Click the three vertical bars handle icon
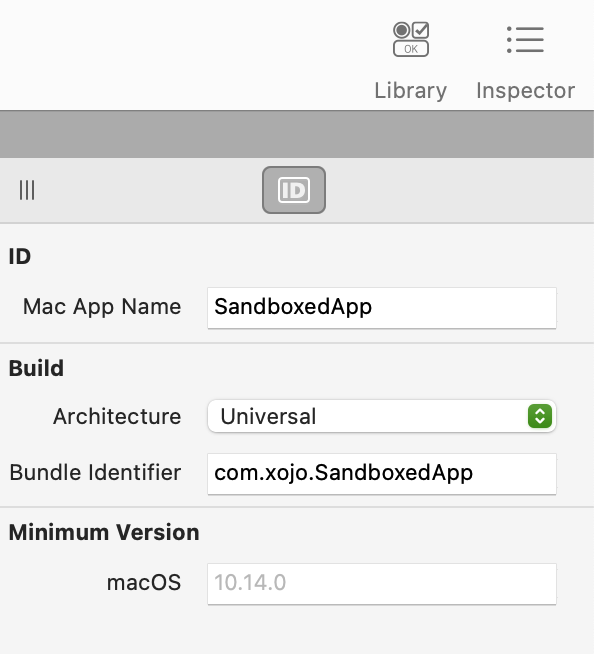The image size is (594, 654). coord(27,190)
